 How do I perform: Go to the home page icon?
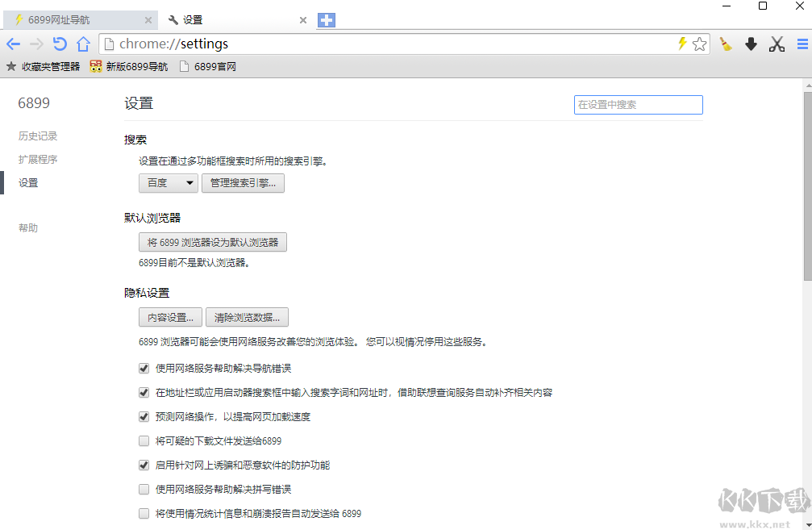pyautogui.click(x=83, y=44)
